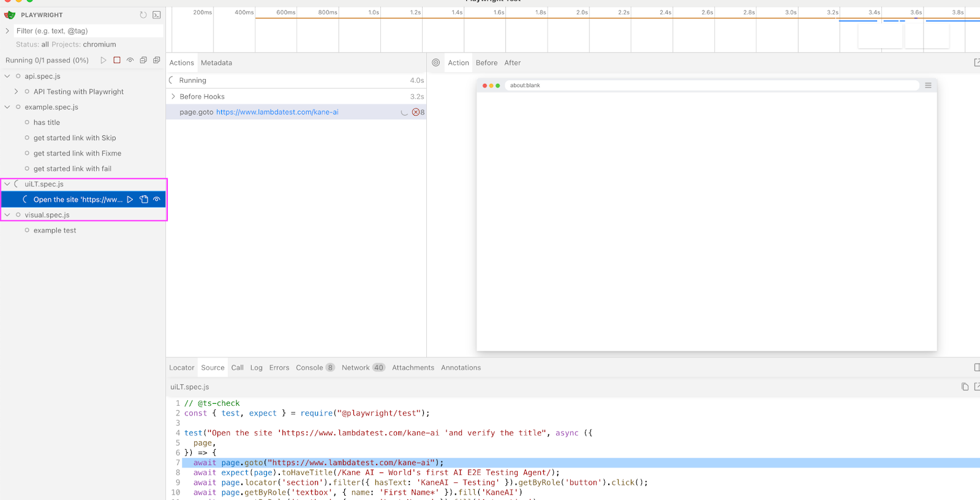Screen dimensions: 980x500
Task: Select the Before snapshot tab
Action: [x=486, y=62]
